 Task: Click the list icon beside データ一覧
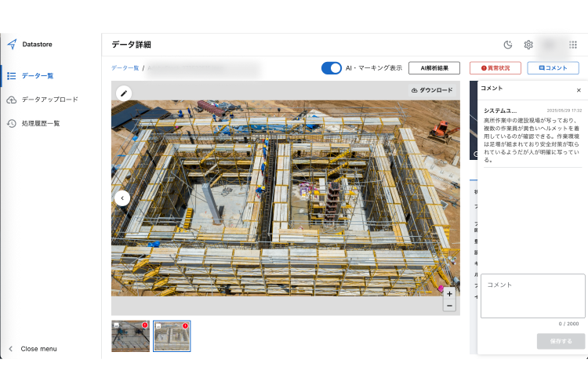[x=12, y=76]
